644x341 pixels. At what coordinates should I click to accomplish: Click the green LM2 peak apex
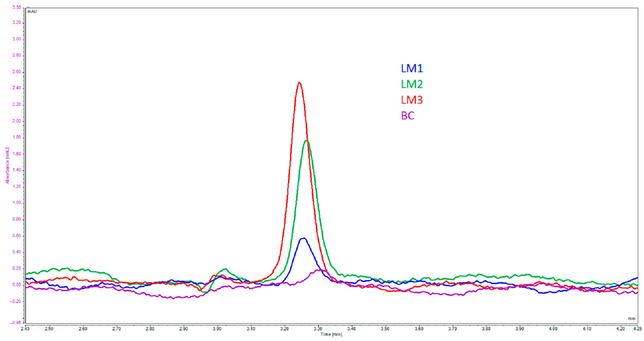307,141
